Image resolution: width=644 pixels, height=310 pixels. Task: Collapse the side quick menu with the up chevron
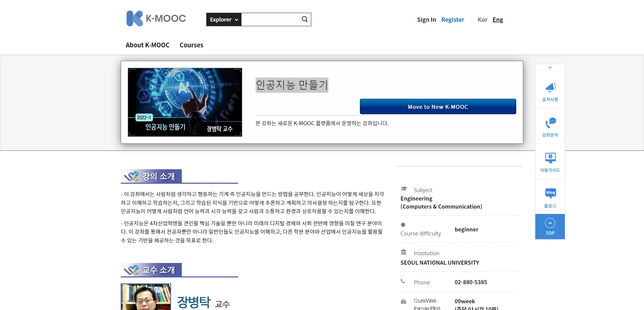550,68
